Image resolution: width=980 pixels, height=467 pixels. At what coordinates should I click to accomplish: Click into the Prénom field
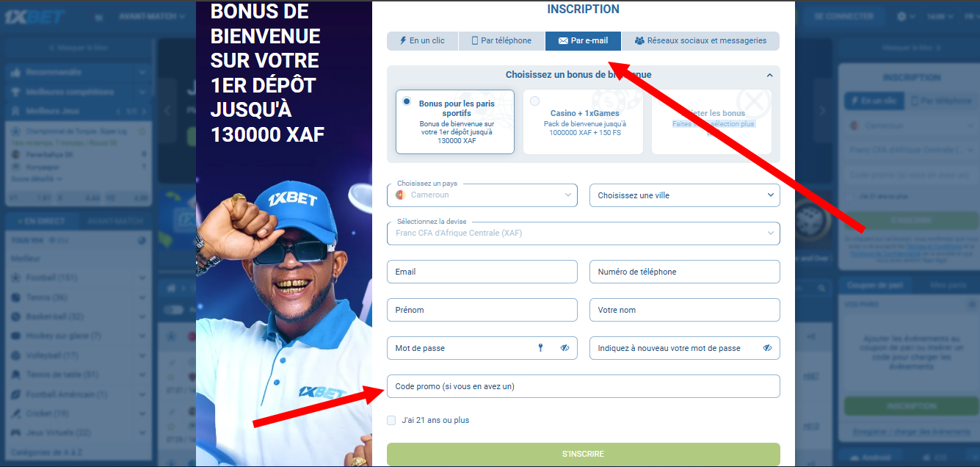[482, 310]
